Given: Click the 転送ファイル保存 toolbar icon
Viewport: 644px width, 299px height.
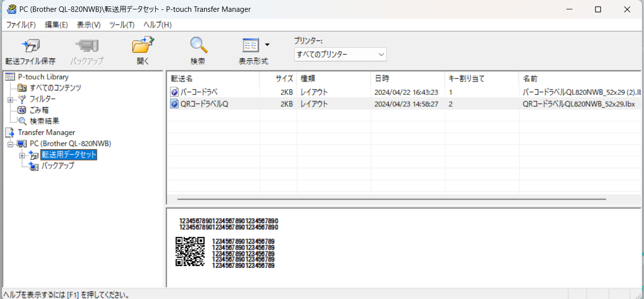Looking at the screenshot, I should [x=30, y=45].
